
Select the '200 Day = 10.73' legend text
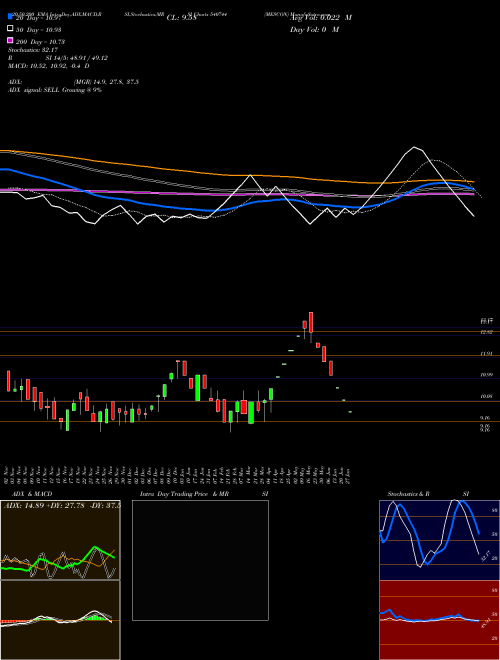(40, 42)
